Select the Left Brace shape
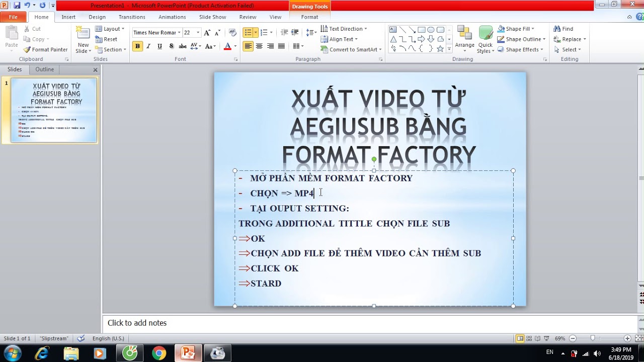The width and height of the screenshot is (644, 362). coord(422,49)
